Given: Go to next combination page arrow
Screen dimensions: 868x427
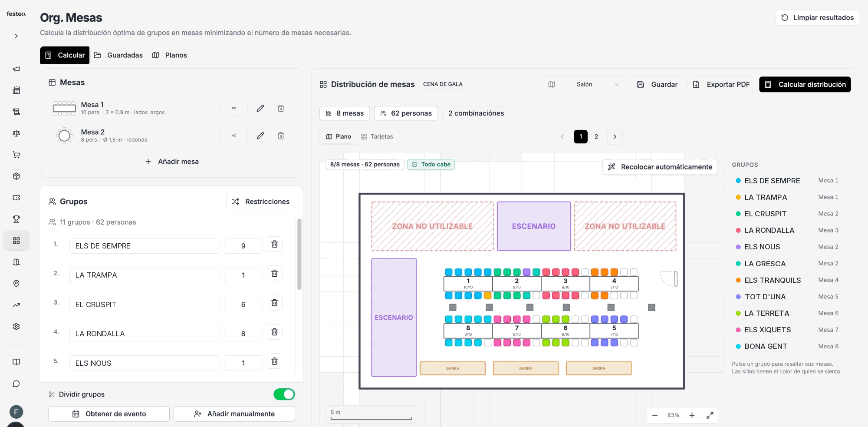Looking at the screenshot, I should pos(615,136).
